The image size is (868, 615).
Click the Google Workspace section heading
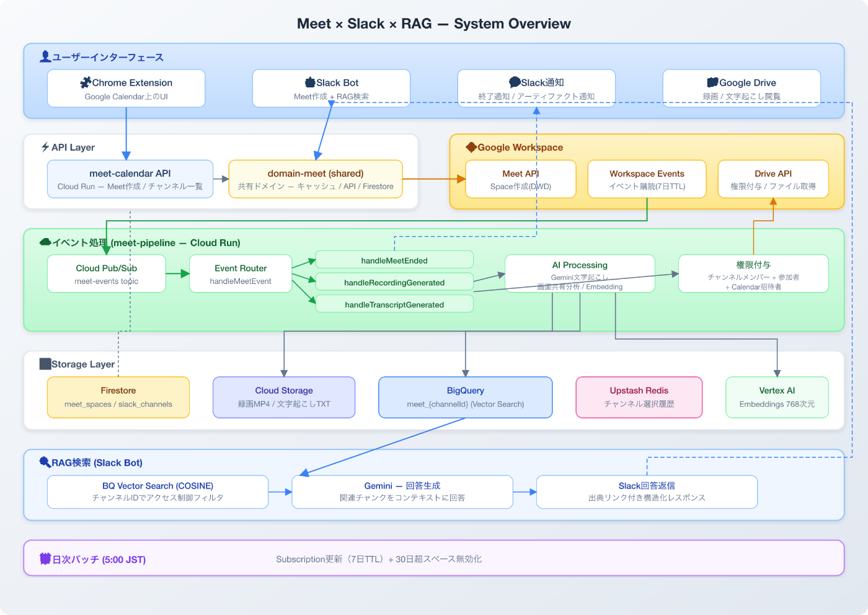pyautogui.click(x=520, y=147)
